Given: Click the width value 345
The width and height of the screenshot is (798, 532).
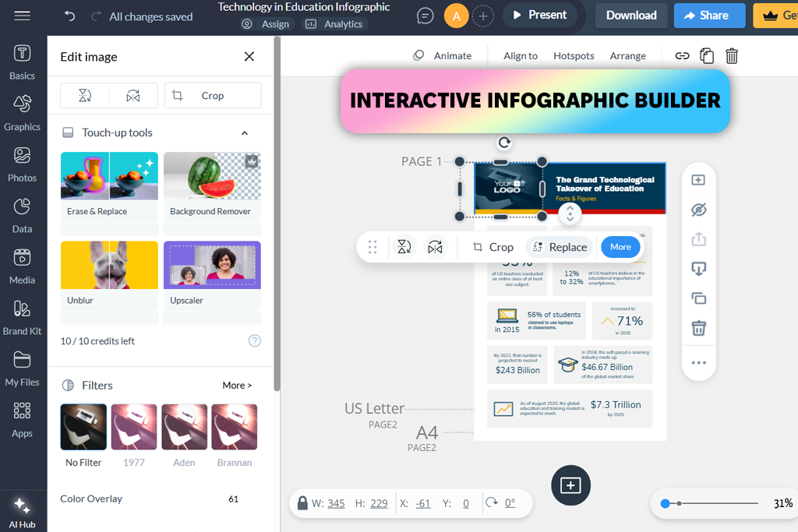Looking at the screenshot, I should tap(336, 503).
